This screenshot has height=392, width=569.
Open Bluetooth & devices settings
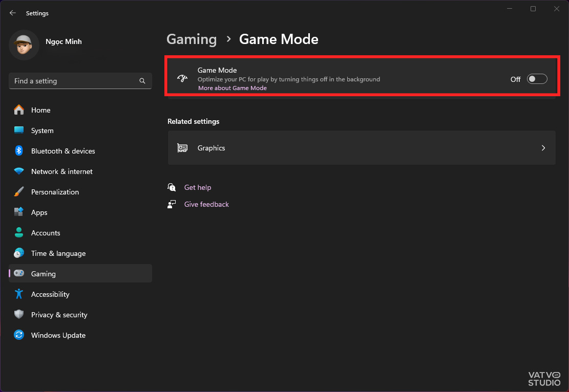pos(80,151)
